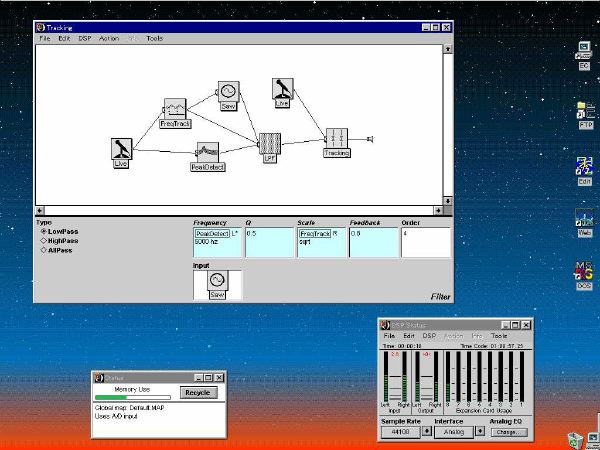Open File menu in DSP Status window
This screenshot has height=450, width=600.
click(x=389, y=336)
